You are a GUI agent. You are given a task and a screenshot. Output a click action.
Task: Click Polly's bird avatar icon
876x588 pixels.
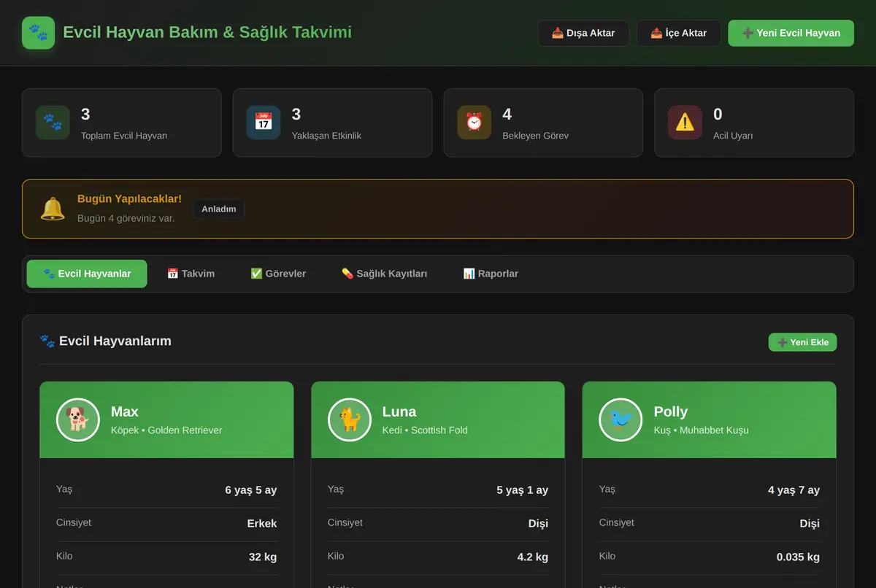pos(621,419)
